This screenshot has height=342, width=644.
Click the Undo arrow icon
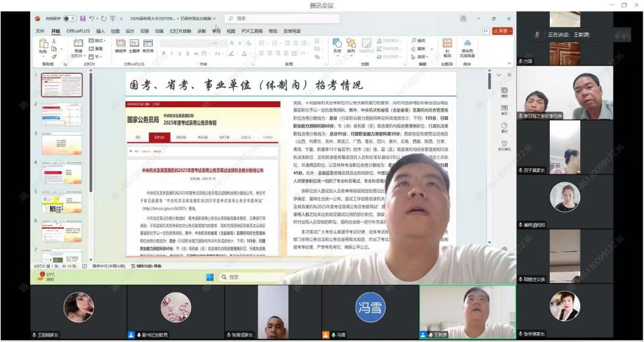click(x=93, y=18)
